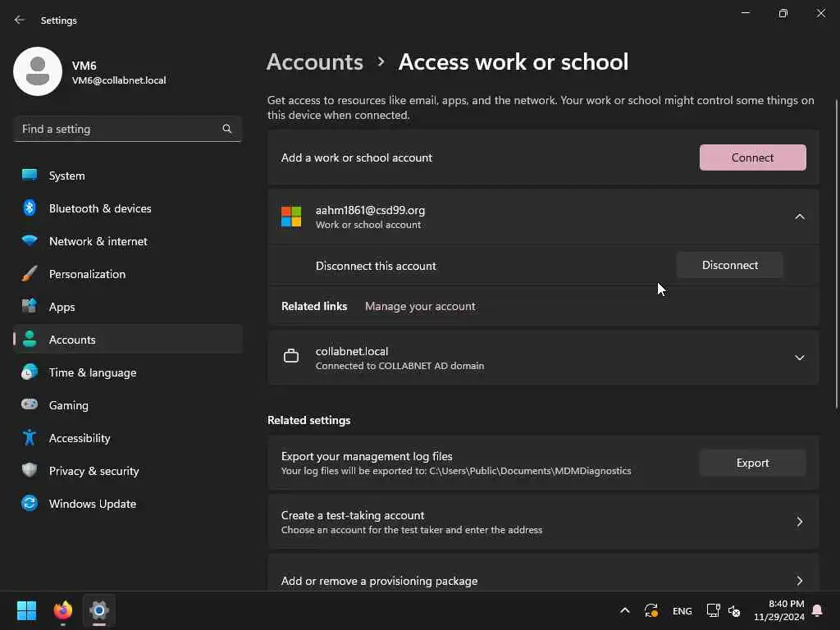Viewport: 840px width, 630px height.
Task: Click the Network & internet wifi icon
Action: 30,241
